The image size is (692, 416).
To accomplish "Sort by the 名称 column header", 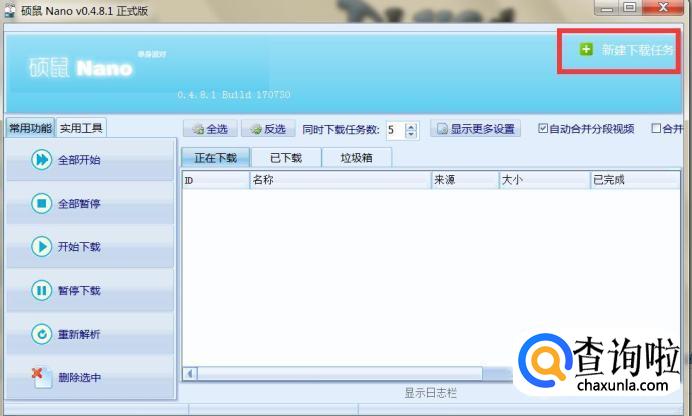I will point(340,180).
